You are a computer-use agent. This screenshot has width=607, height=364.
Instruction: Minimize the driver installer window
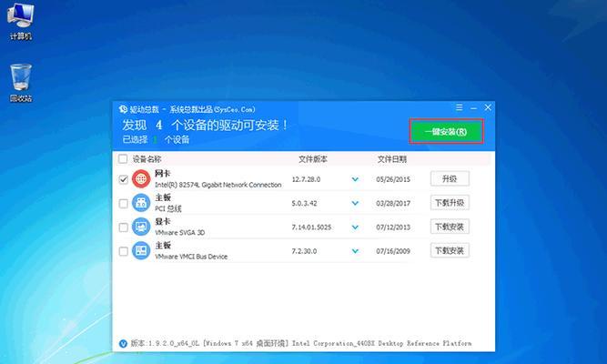pos(473,108)
